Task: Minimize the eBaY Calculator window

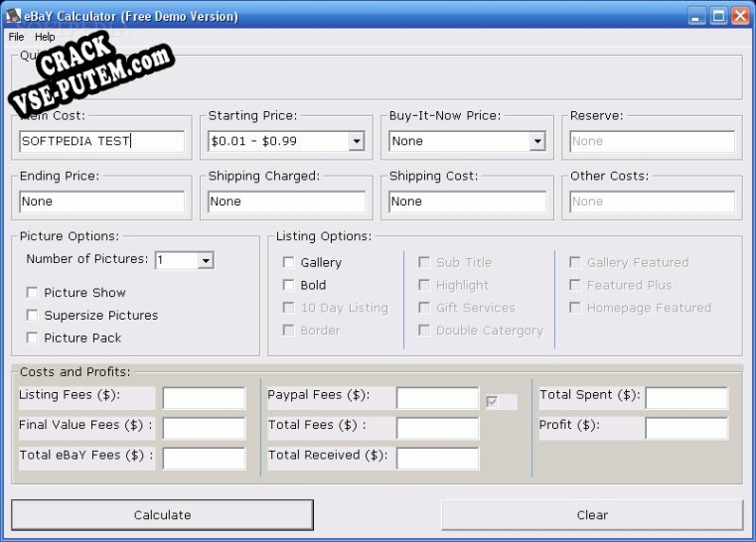Action: click(695, 16)
